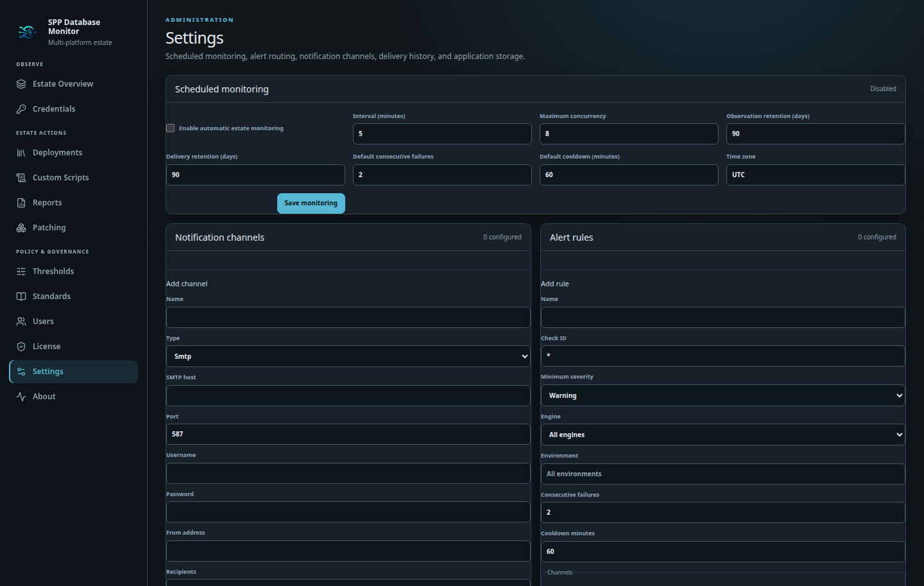Go to Patching section
The image size is (924, 586).
click(x=74, y=228)
